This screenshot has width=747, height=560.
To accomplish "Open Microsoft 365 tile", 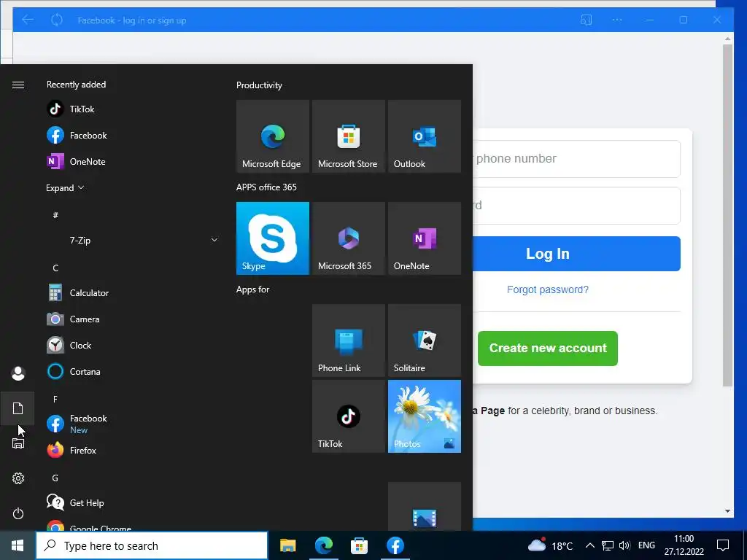I will [x=348, y=238].
